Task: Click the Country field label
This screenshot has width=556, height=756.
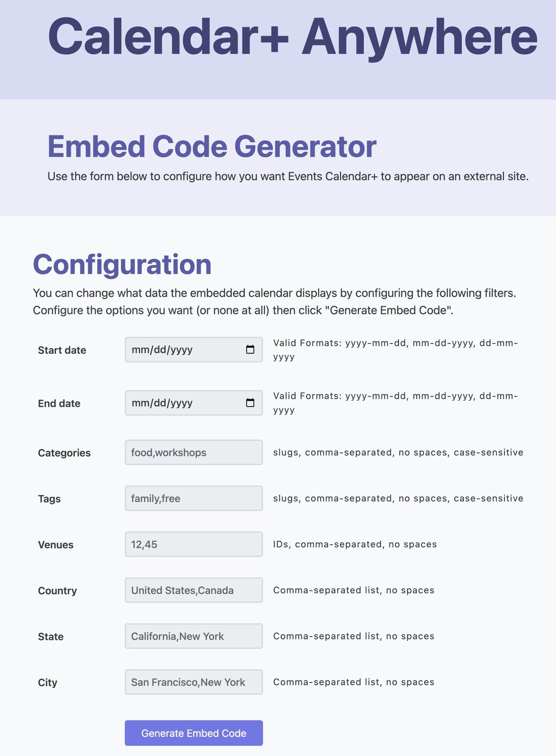Action: pyautogui.click(x=57, y=591)
